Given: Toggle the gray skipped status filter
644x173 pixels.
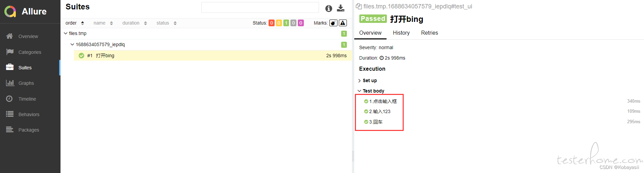Looking at the screenshot, I should click(x=293, y=23).
